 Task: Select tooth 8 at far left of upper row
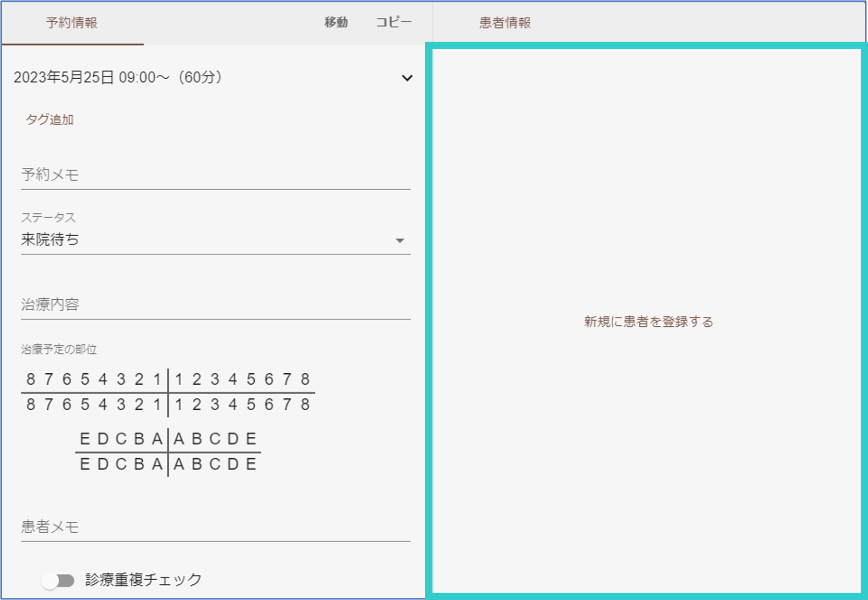point(31,379)
